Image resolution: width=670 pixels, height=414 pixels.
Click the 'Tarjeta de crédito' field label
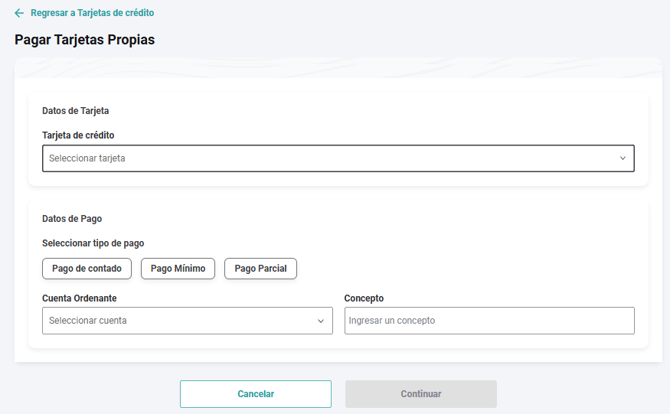coord(85,135)
